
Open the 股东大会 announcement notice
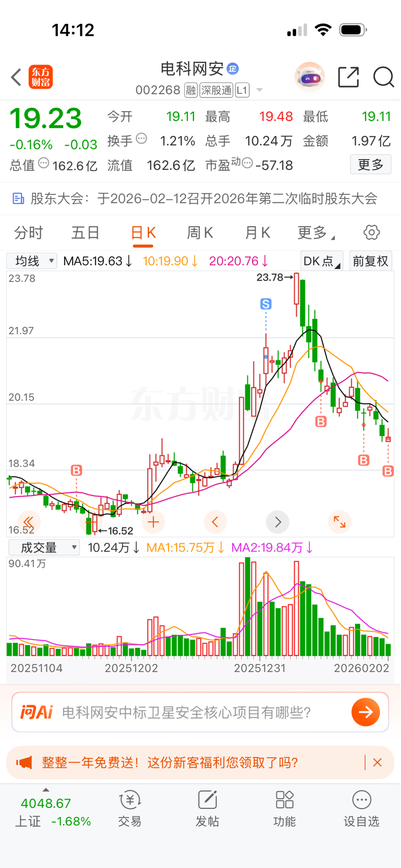point(200,199)
